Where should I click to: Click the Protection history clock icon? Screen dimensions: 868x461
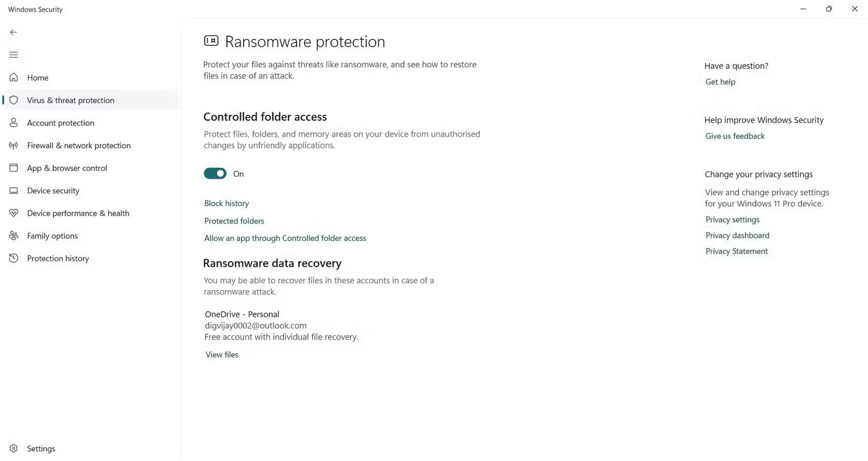(13, 258)
